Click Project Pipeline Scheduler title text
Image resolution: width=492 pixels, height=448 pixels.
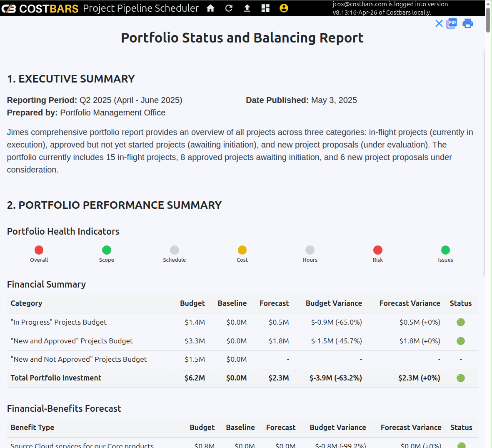141,8
